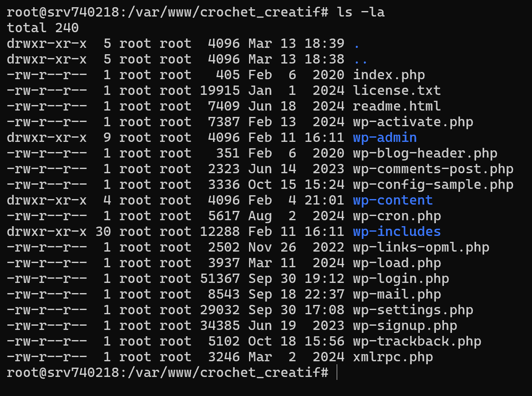Click the cursor at the bottom prompt
Image resolution: width=532 pixels, height=396 pixels.
click(x=337, y=373)
